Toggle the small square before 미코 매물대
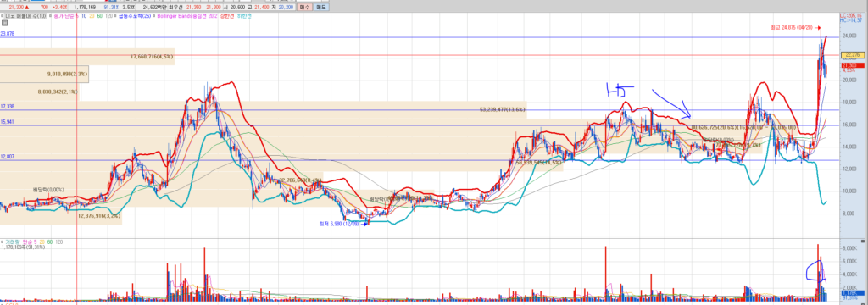868x305 pixels. point(3,16)
